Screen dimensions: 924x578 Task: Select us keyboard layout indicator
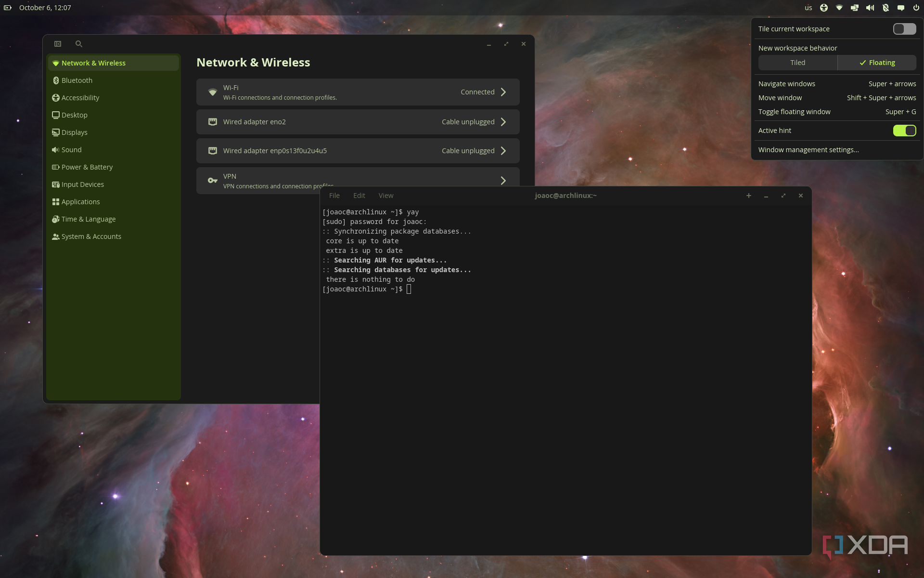[808, 8]
